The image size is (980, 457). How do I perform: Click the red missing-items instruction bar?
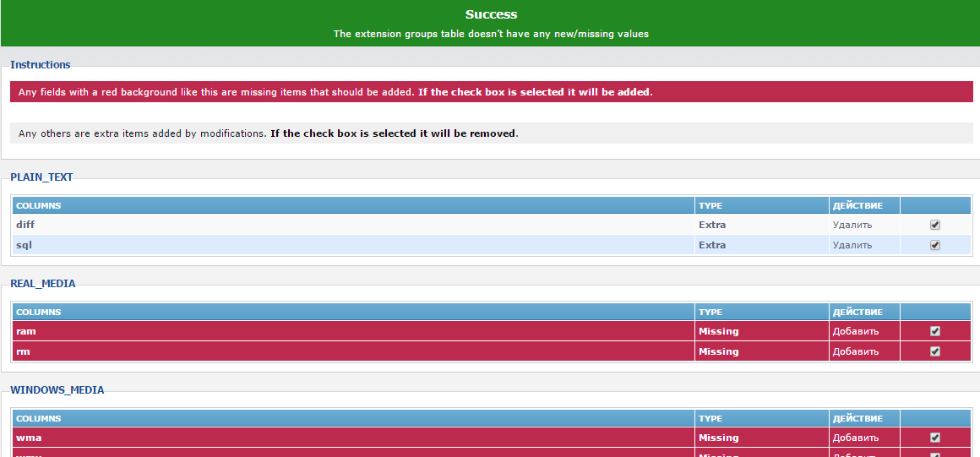pyautogui.click(x=490, y=92)
